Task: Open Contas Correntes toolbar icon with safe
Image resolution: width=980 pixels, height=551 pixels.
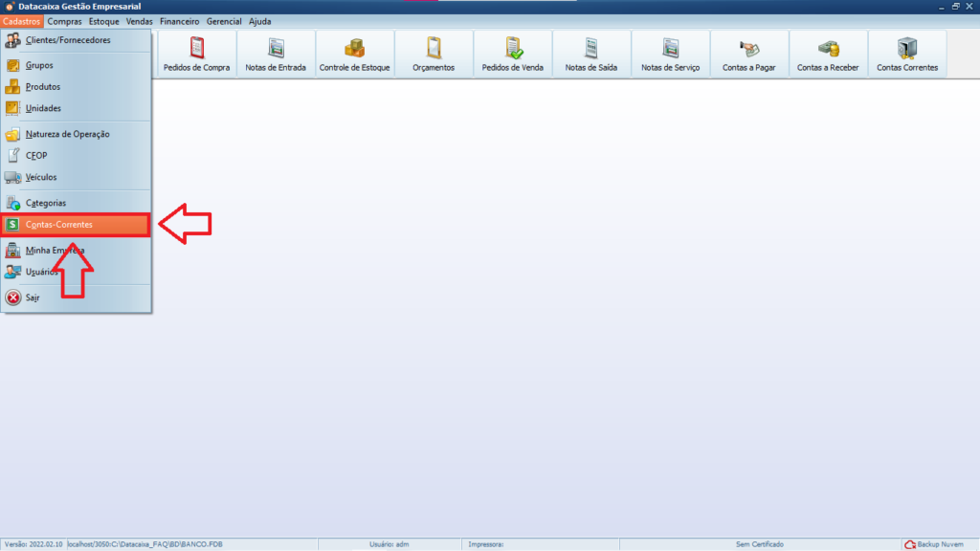Action: [x=906, y=55]
